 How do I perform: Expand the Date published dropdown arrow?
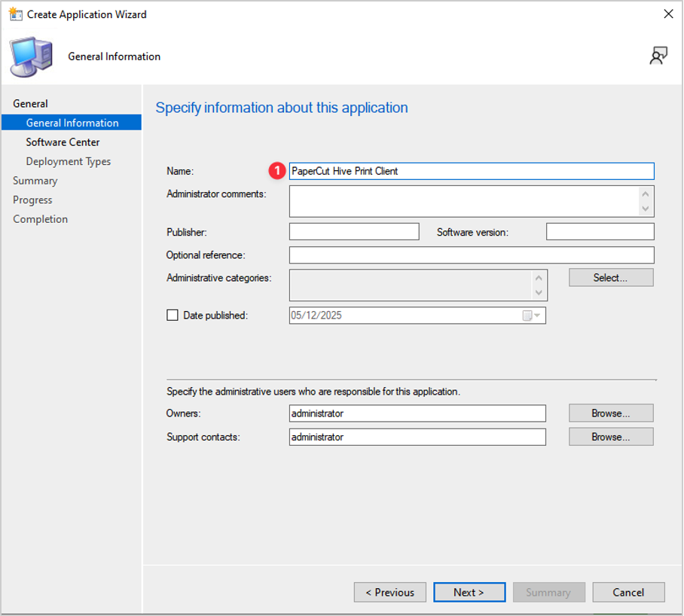point(537,316)
